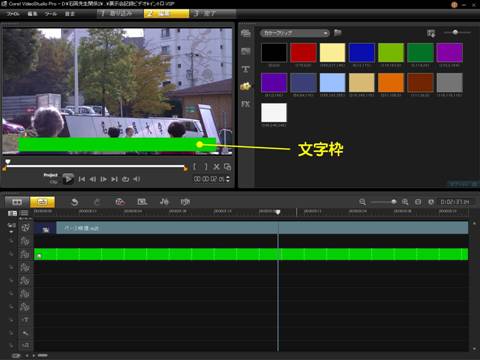The image size is (480, 360).
Task: Select the magenta purple color clip
Action: tap(450, 52)
